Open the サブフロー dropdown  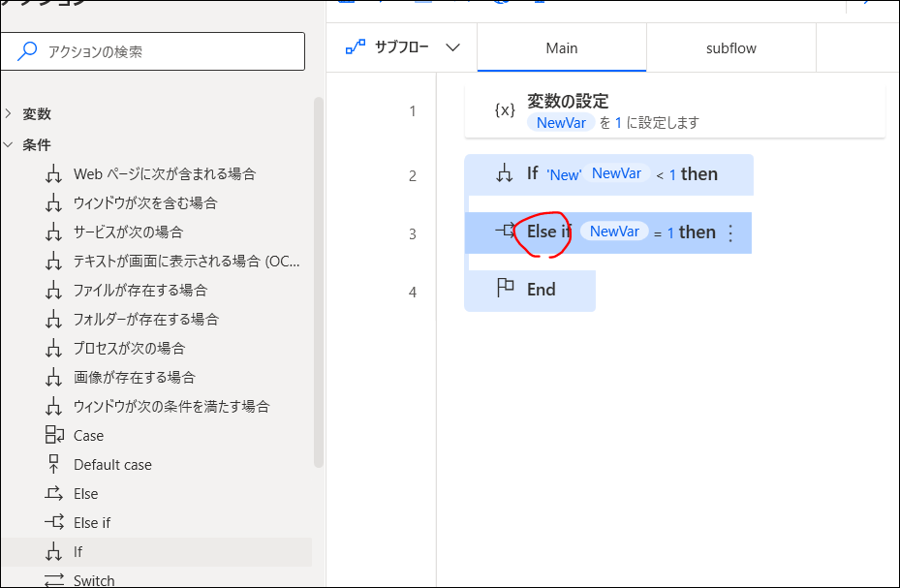pyautogui.click(x=452, y=47)
